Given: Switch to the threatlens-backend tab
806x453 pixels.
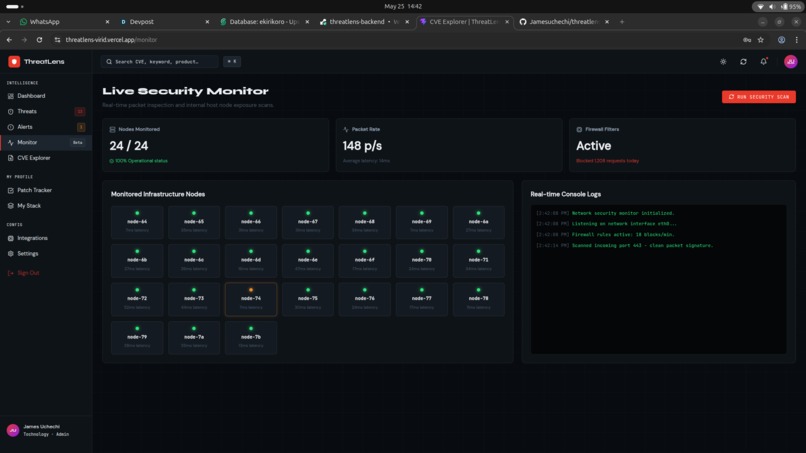Looking at the screenshot, I should coord(364,22).
